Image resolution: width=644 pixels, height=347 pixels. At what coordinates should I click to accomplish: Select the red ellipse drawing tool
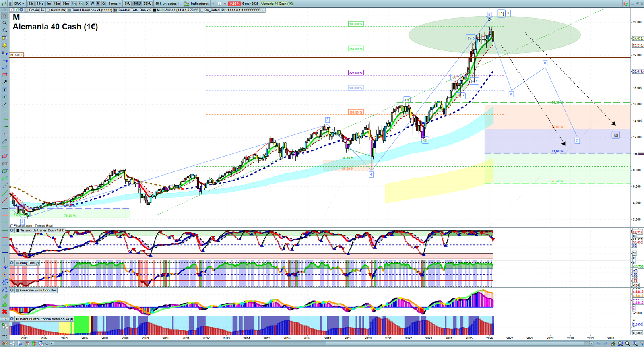click(5, 156)
